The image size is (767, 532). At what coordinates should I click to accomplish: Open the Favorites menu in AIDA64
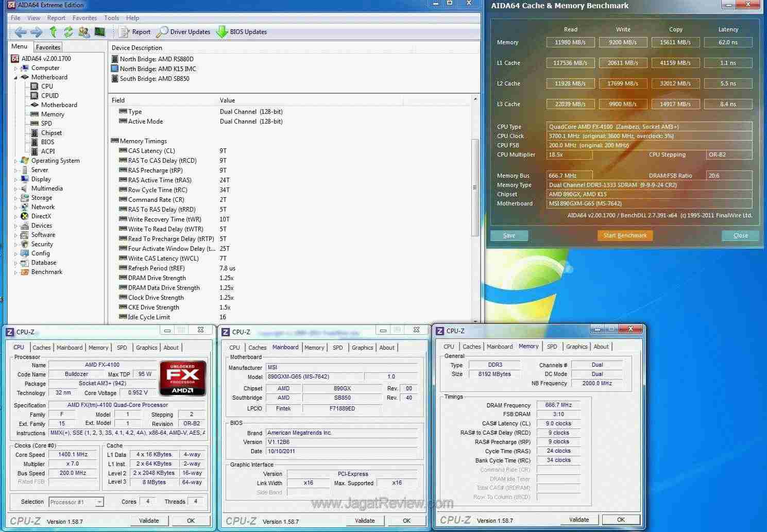[84, 18]
